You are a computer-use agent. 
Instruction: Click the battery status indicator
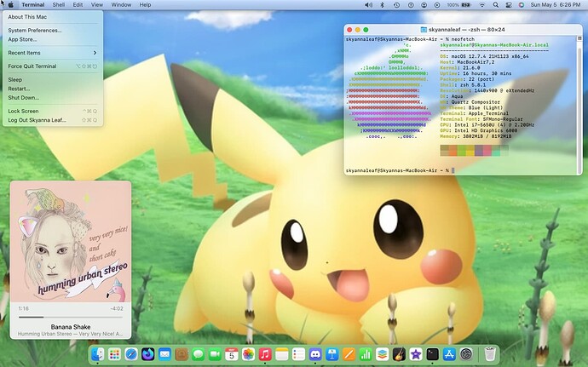(x=459, y=5)
